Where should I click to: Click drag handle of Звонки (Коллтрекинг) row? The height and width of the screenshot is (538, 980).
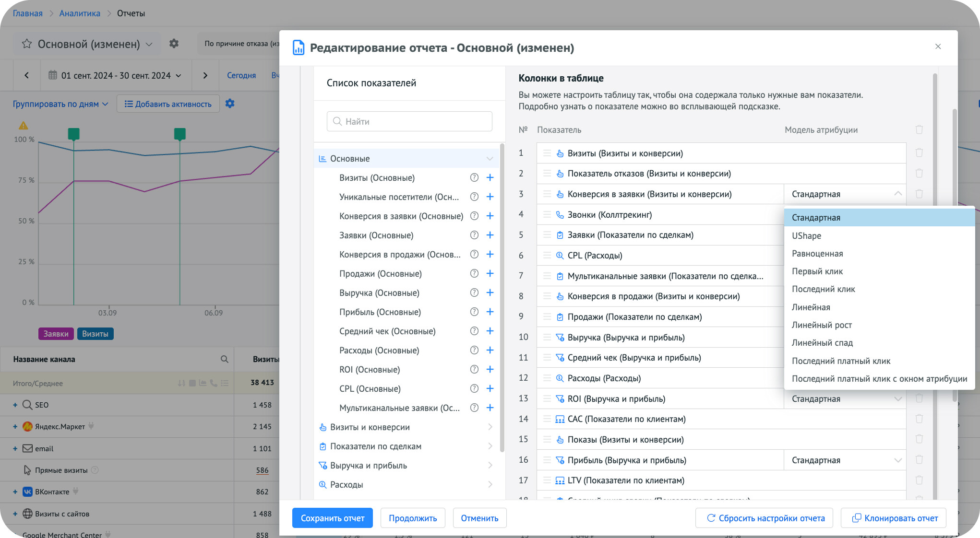[x=547, y=214]
